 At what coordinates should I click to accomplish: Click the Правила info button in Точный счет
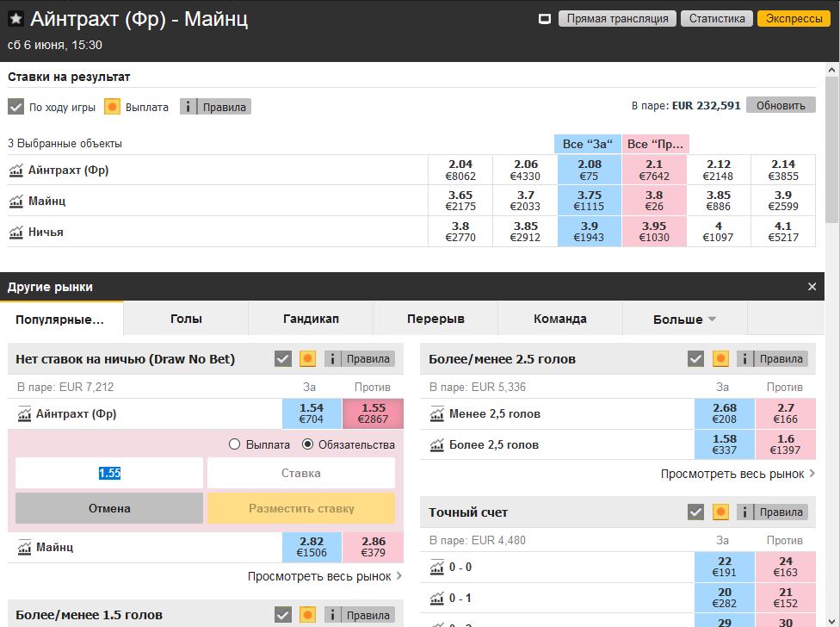point(773,512)
